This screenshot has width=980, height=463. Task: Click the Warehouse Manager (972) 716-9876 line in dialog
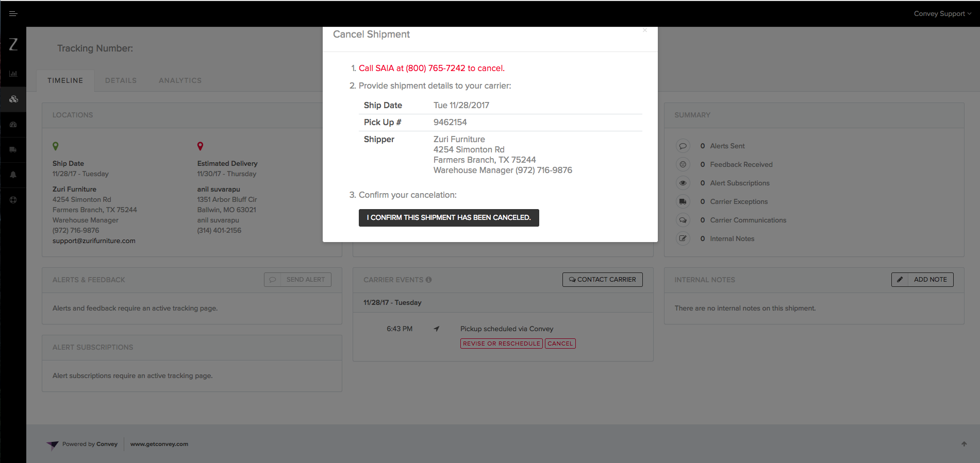click(503, 170)
